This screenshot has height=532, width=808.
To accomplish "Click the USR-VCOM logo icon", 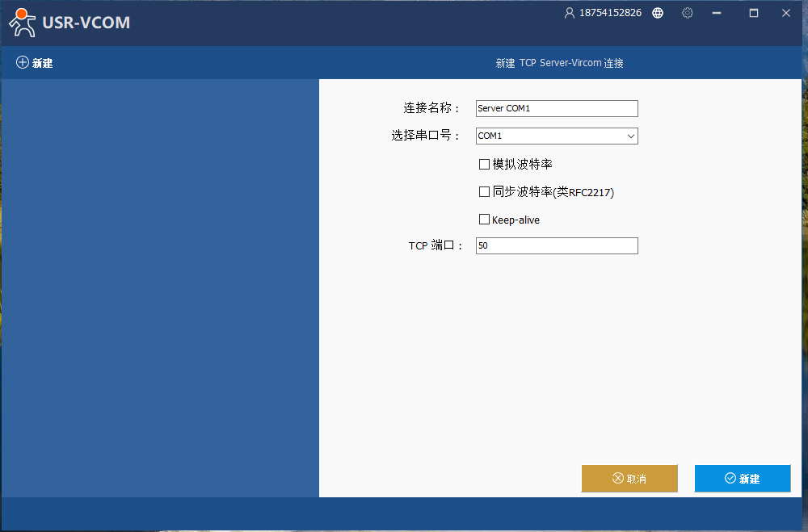I will tap(23, 23).
